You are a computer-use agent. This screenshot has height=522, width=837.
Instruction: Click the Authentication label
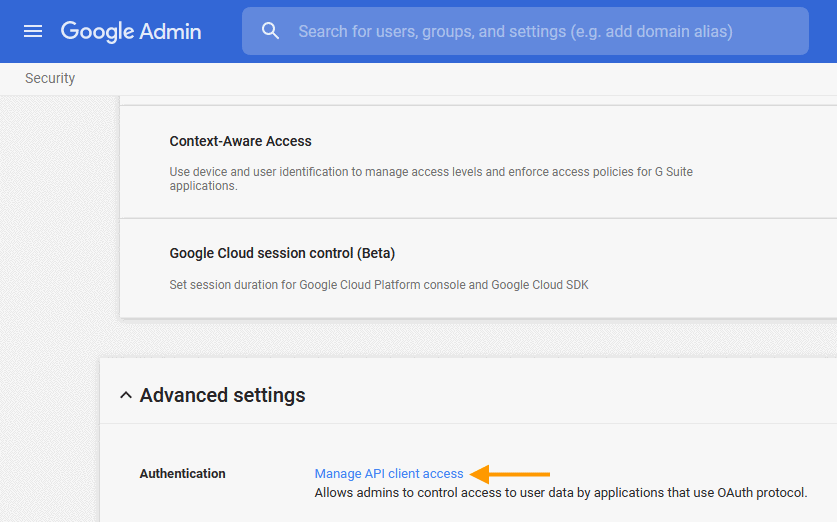click(x=183, y=473)
